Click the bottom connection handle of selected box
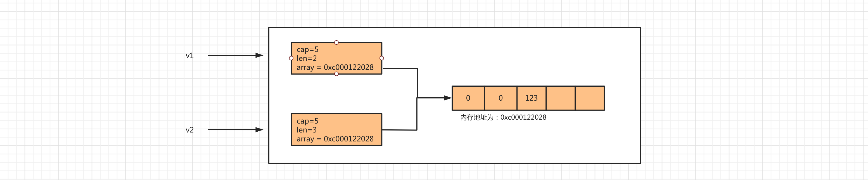 click(336, 74)
